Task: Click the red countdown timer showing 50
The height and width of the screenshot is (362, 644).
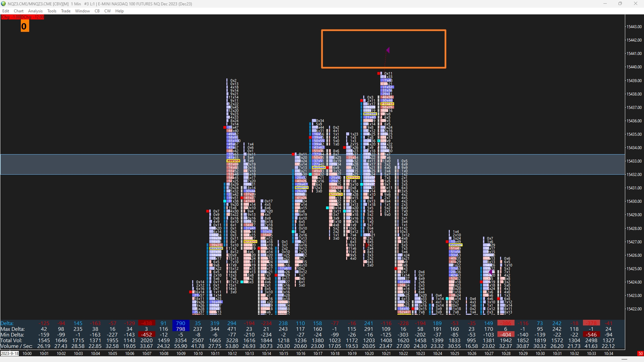Action: (x=640, y=354)
